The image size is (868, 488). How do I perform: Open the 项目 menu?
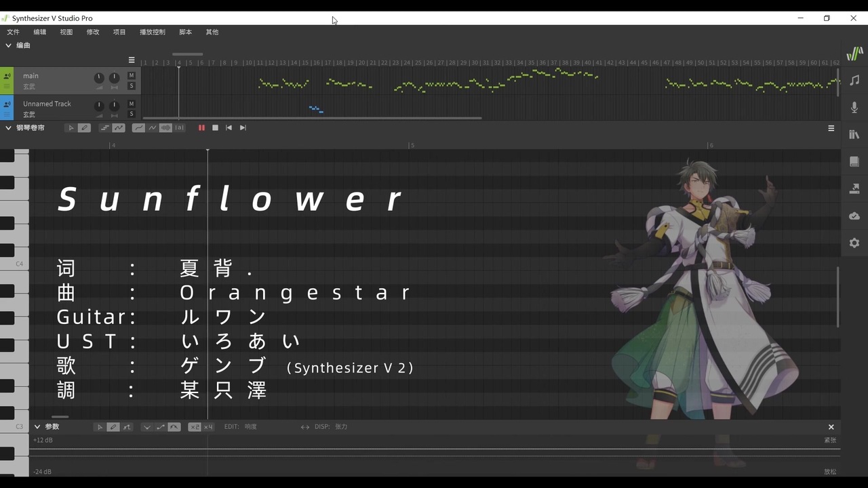pyautogui.click(x=119, y=32)
